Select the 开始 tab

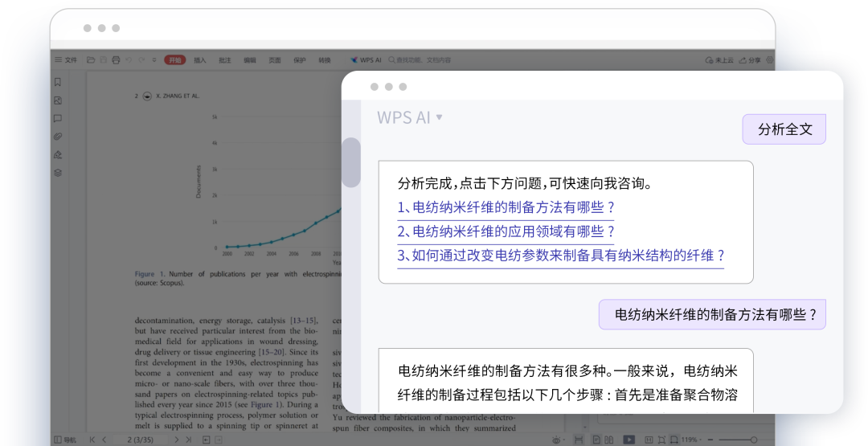click(175, 59)
